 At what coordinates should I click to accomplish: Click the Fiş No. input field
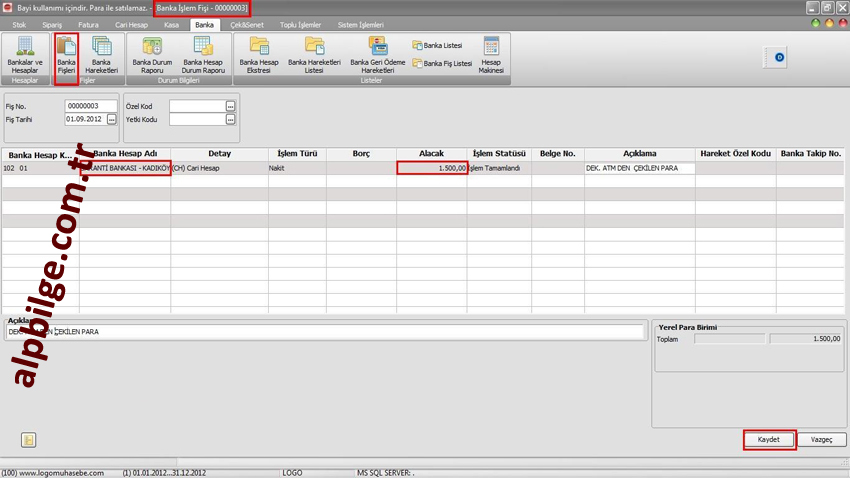tap(90, 106)
